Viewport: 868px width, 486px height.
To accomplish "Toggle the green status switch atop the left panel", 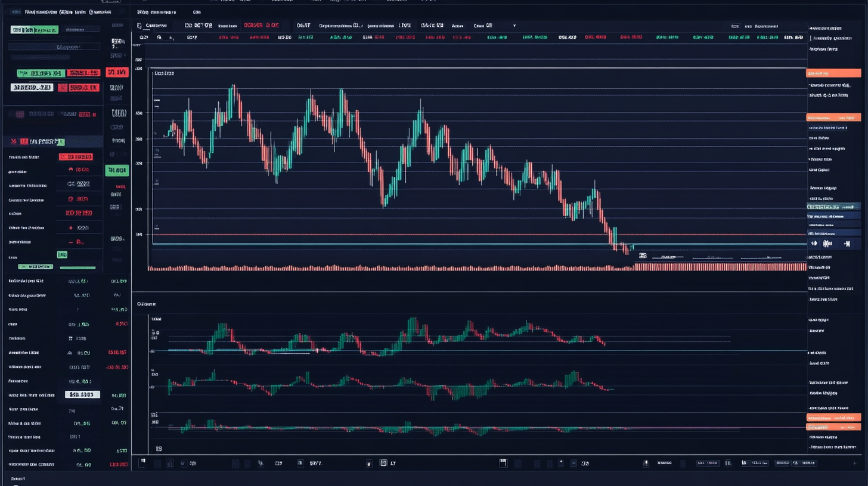I will click(35, 29).
